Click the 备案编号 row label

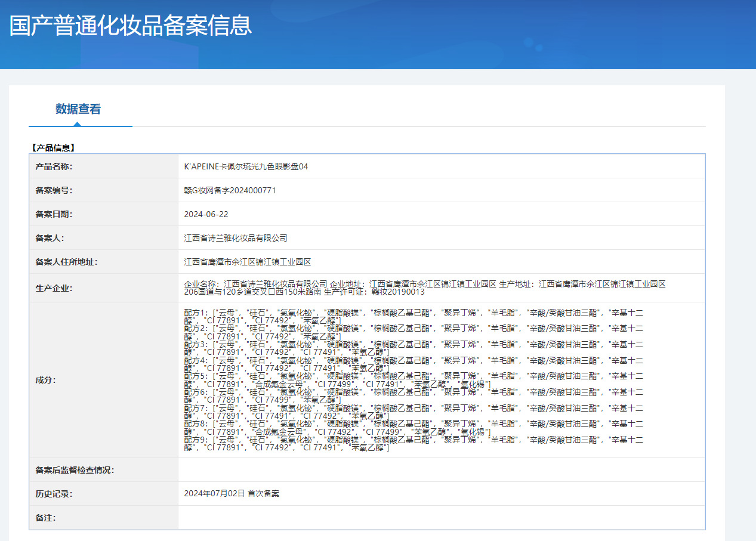pos(54,190)
